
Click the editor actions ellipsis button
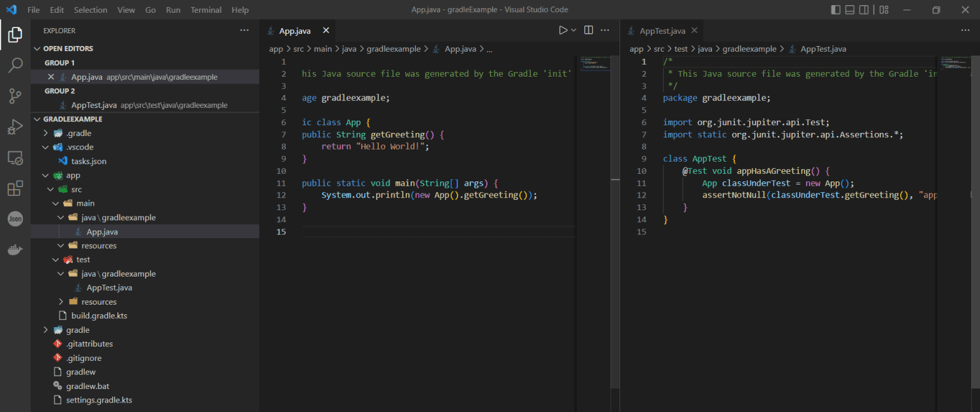(x=604, y=29)
